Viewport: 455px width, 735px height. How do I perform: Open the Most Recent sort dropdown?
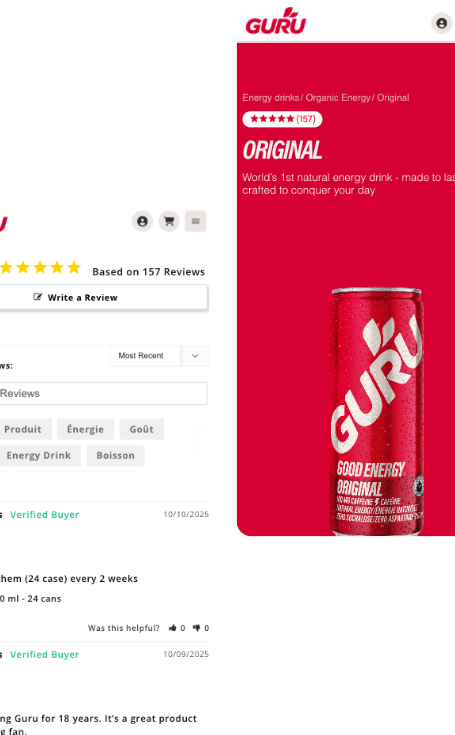(145, 356)
